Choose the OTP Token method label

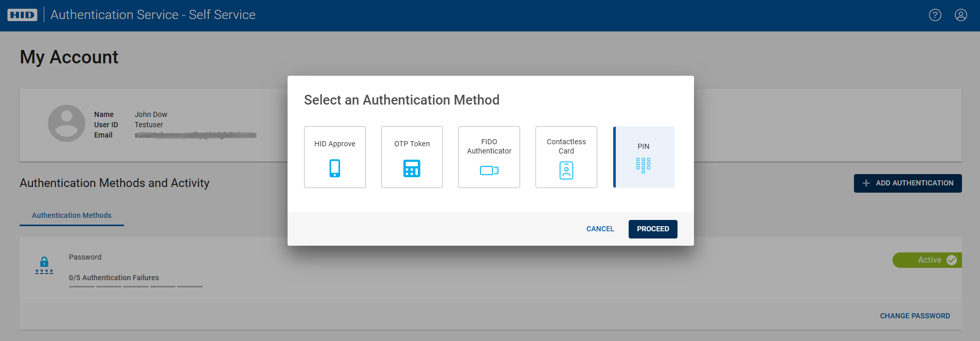tap(412, 144)
